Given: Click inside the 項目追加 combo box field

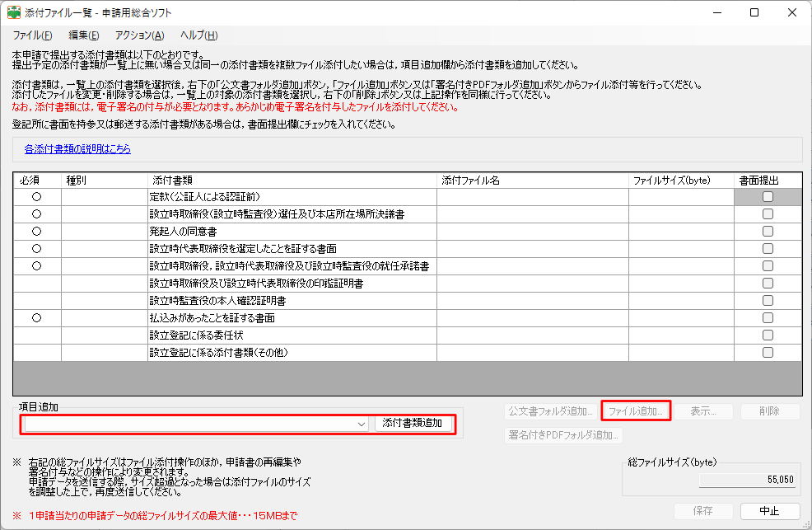Looking at the screenshot, I should (x=189, y=424).
